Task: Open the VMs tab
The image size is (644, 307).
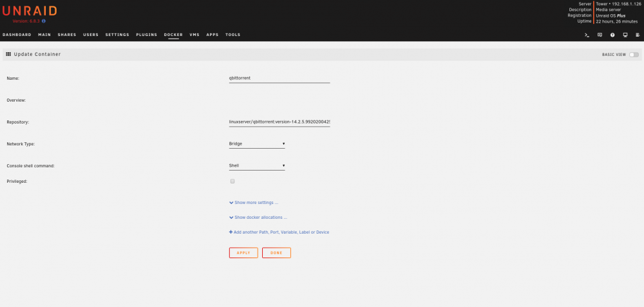Action: 194,35
